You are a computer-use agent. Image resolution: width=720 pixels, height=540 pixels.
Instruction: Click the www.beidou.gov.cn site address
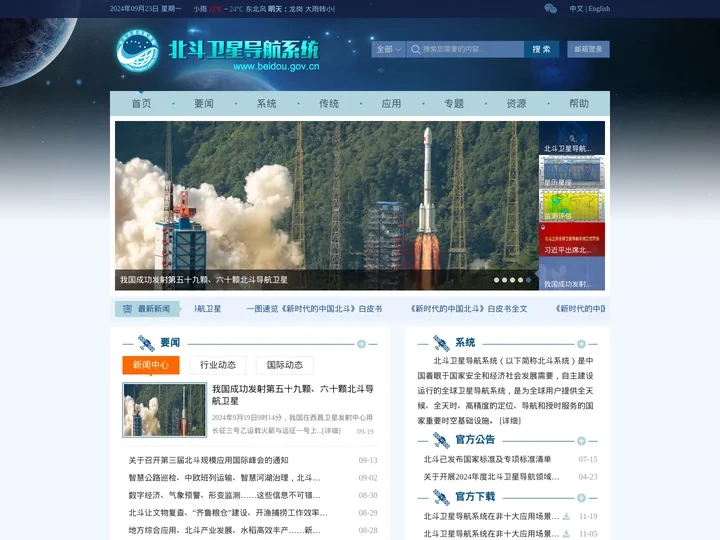click(276, 67)
